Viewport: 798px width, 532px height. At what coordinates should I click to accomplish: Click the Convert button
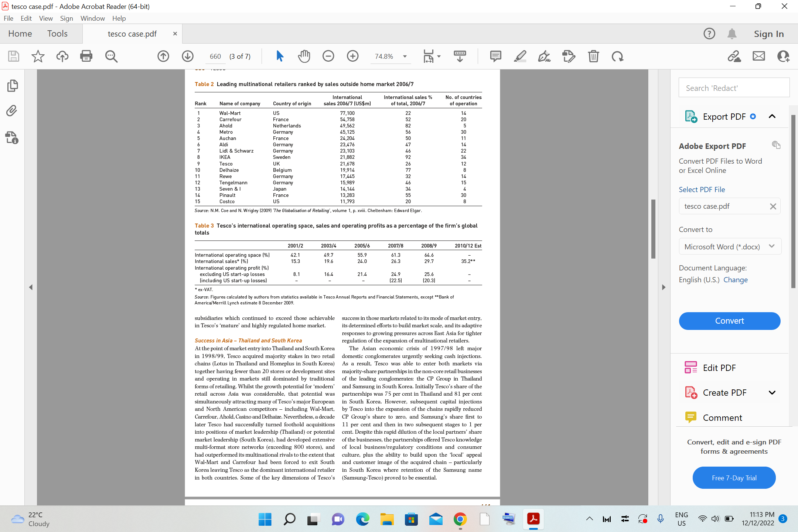729,321
